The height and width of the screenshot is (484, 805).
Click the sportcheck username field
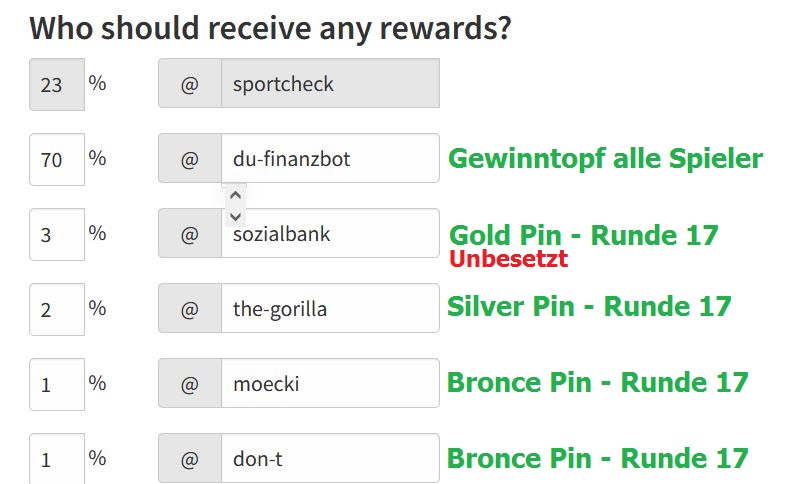pyautogui.click(x=331, y=83)
